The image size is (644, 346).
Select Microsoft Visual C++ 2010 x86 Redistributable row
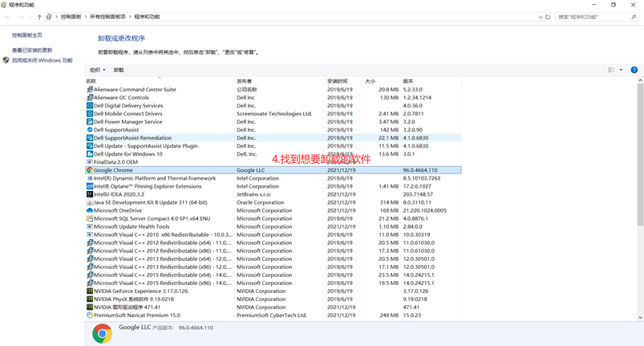pyautogui.click(x=273, y=234)
